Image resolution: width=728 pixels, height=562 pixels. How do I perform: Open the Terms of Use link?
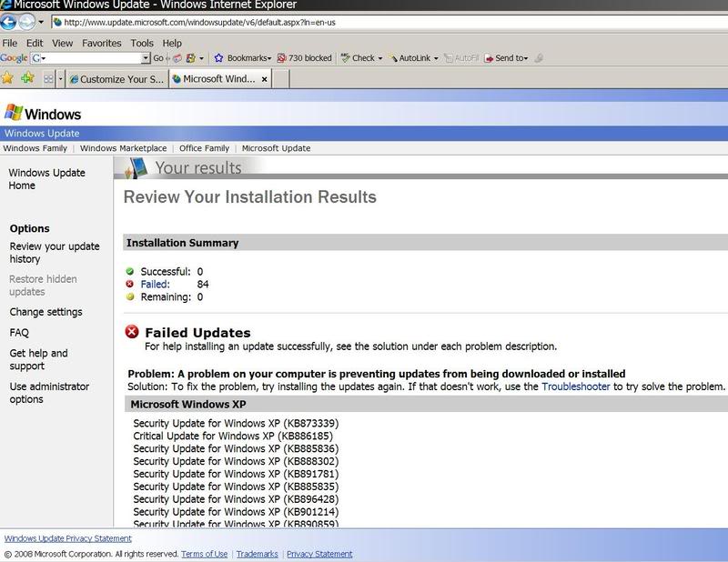[204, 554]
